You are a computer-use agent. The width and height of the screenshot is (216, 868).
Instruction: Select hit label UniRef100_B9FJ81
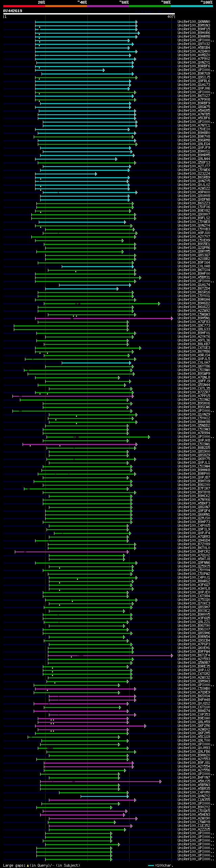pos(194,763)
